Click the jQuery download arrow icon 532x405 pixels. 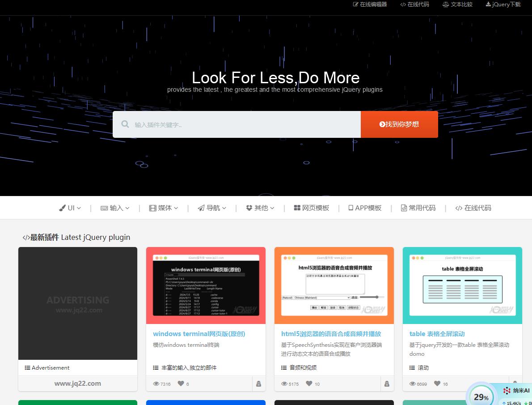point(488,4)
